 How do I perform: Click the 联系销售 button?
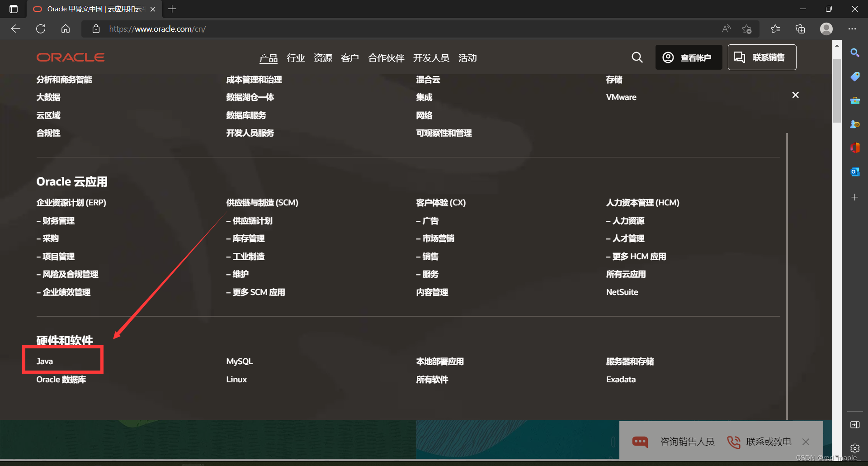(x=762, y=57)
